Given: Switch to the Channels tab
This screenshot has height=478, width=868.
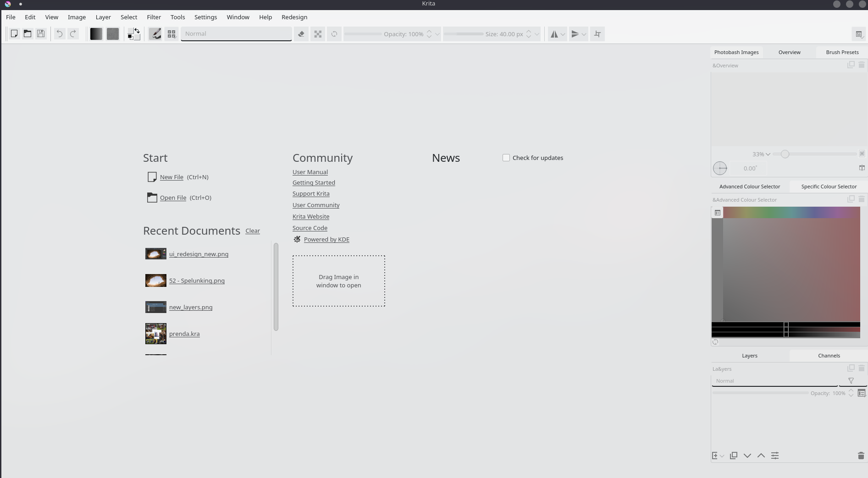Looking at the screenshot, I should [829, 356].
